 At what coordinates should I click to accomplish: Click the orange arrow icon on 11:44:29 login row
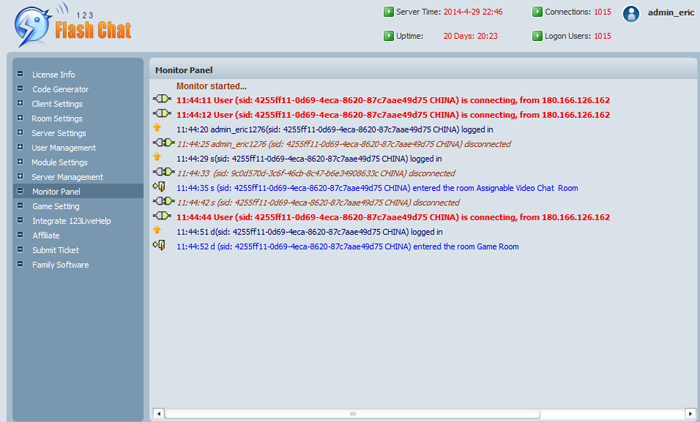tap(157, 157)
